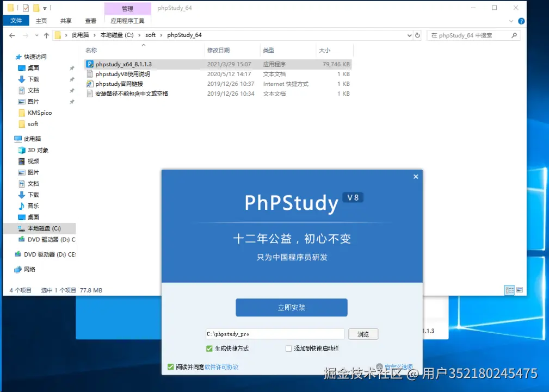Screen dimensions: 549x392
Task: Switch to the 主页 ribbon tab
Action: coord(41,21)
